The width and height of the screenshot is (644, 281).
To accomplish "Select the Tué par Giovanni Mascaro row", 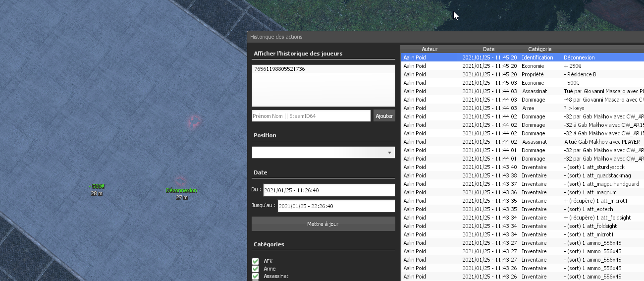I will [x=522, y=91].
